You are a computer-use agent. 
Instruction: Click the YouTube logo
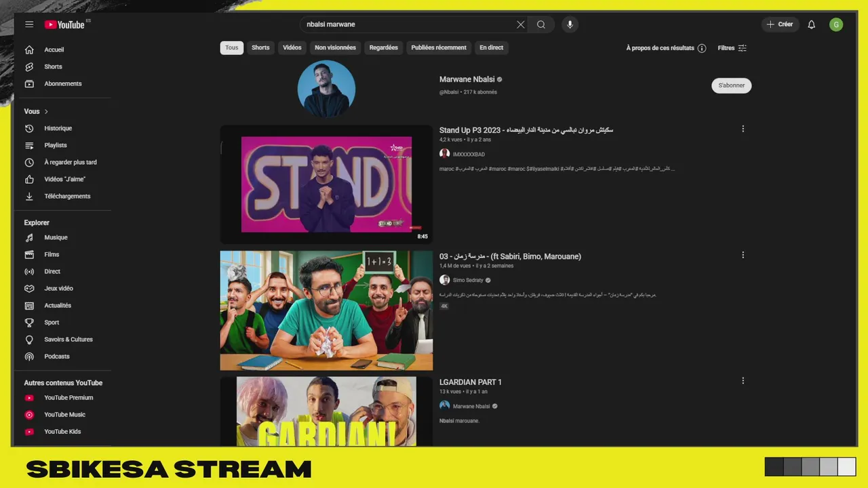click(64, 24)
